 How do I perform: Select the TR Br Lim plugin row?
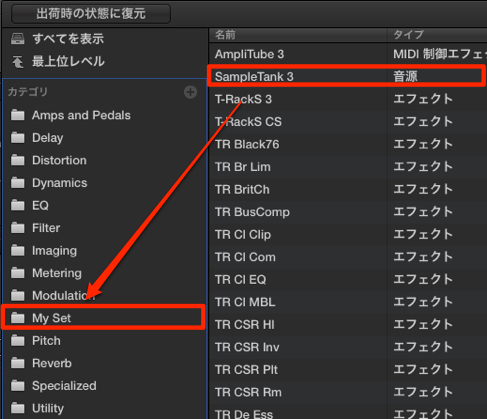point(348,167)
